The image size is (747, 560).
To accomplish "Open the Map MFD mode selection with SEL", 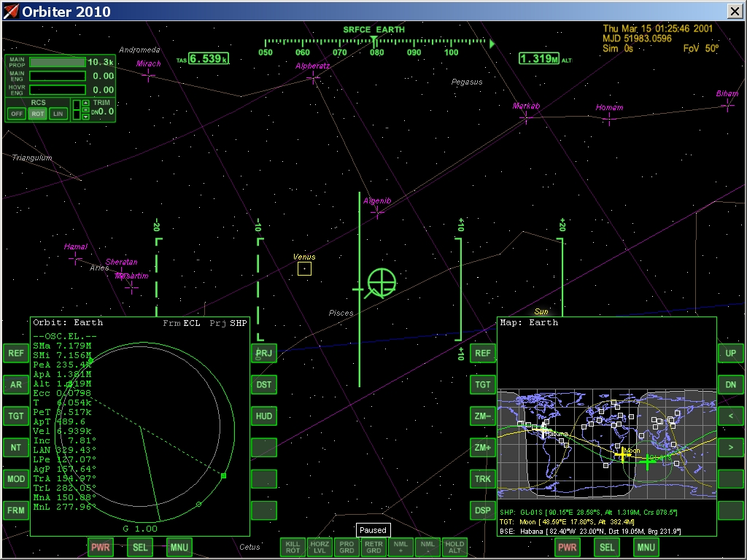I will pyautogui.click(x=607, y=547).
